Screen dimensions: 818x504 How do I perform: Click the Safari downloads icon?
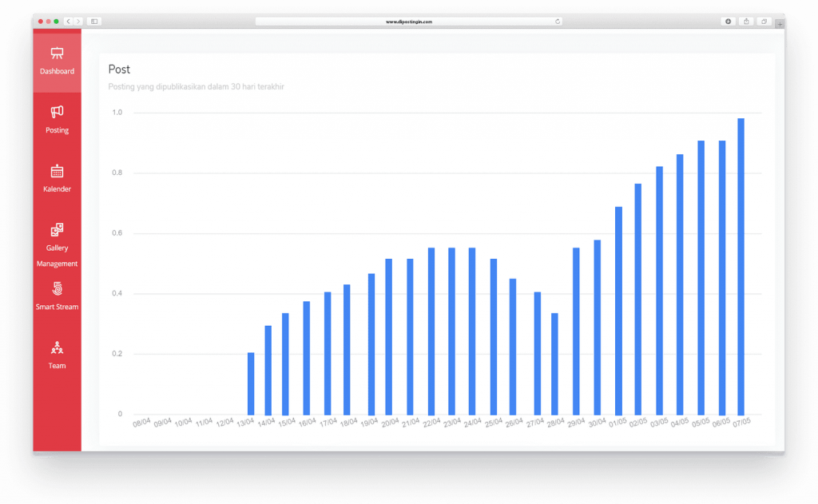click(729, 22)
